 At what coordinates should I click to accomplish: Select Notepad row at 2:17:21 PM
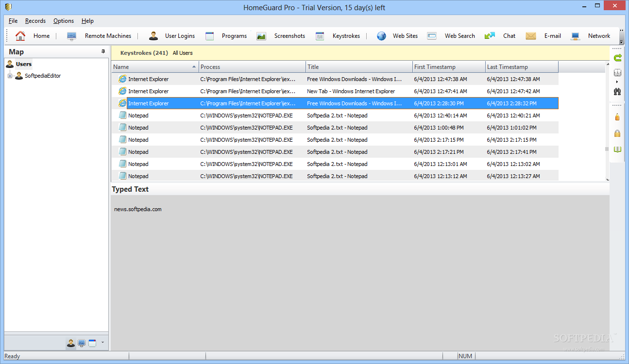pos(335,152)
